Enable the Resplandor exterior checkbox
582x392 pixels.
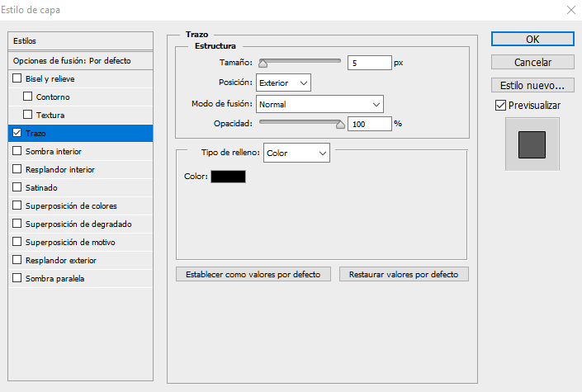pos(17,260)
